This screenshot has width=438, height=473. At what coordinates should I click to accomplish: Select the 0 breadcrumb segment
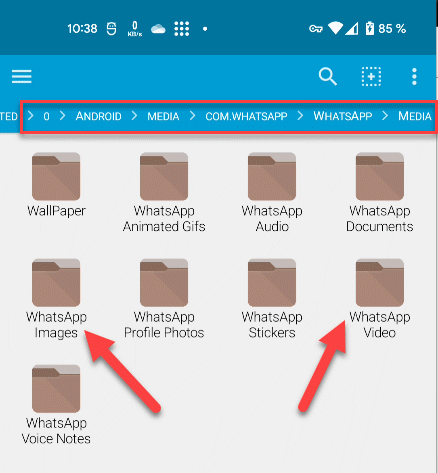pyautogui.click(x=46, y=116)
